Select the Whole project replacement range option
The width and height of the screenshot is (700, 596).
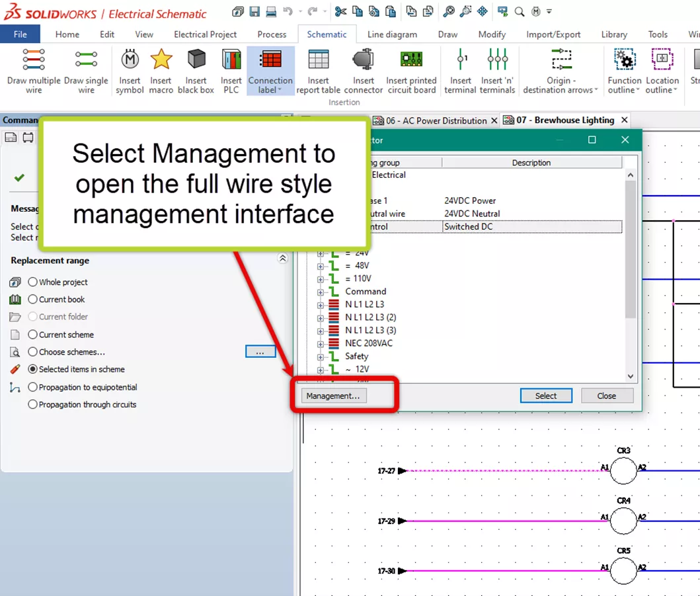tap(32, 282)
